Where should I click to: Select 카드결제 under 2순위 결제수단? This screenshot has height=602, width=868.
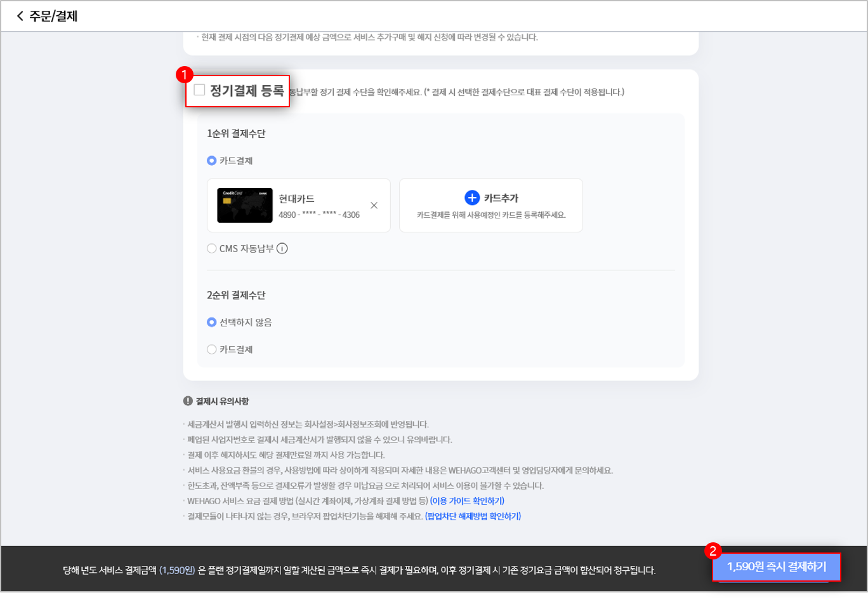click(x=212, y=349)
